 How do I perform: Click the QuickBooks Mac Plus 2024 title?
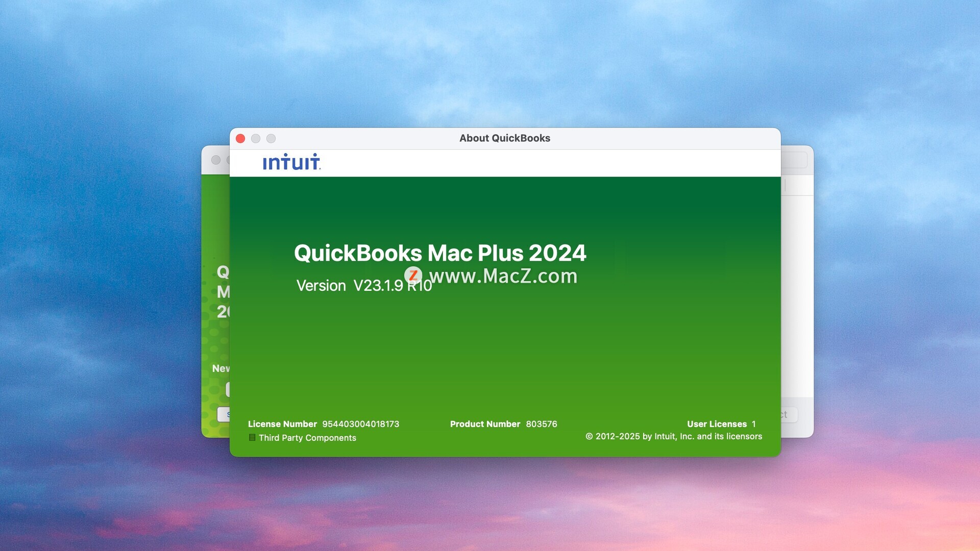(x=440, y=253)
